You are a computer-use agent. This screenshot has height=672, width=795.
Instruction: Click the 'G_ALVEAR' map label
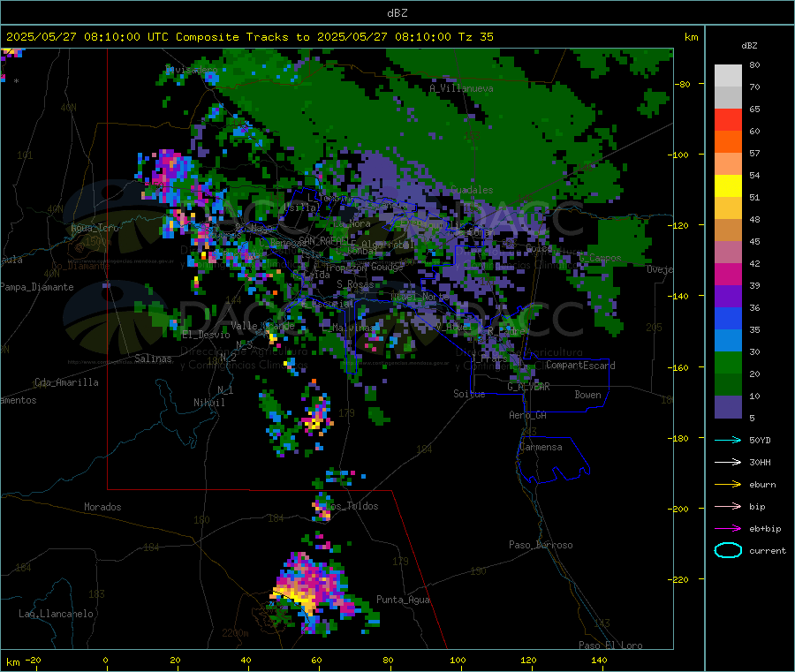(528, 387)
